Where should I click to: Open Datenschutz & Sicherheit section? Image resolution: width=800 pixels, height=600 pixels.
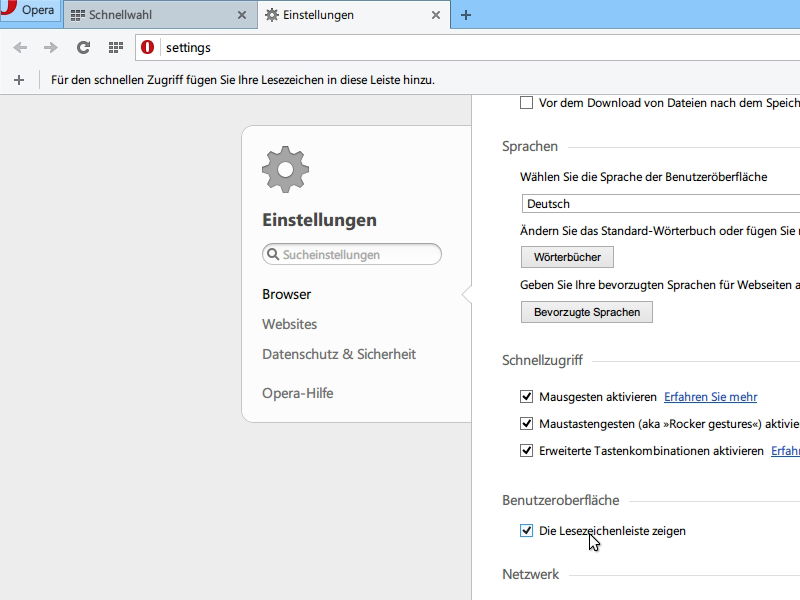(339, 354)
